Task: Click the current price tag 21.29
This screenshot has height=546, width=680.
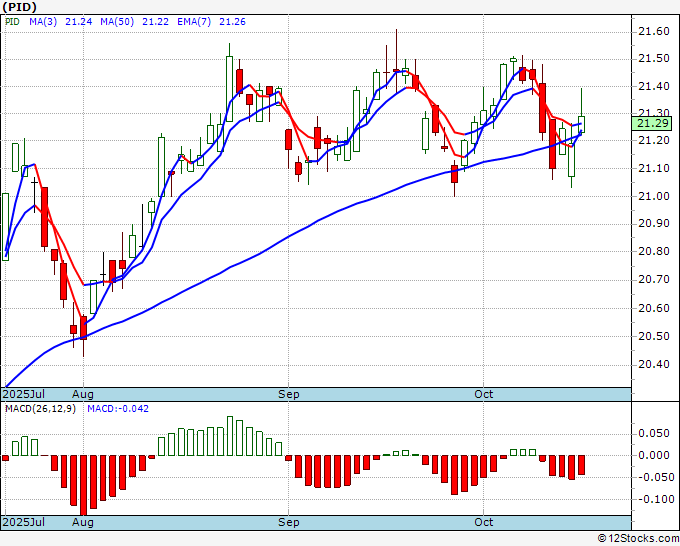Action: 651,123
